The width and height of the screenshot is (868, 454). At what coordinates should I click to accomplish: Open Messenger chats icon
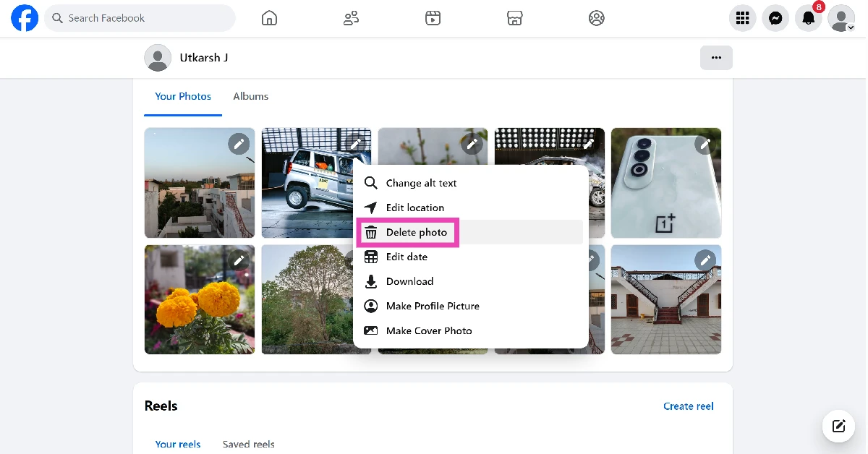pyautogui.click(x=775, y=17)
